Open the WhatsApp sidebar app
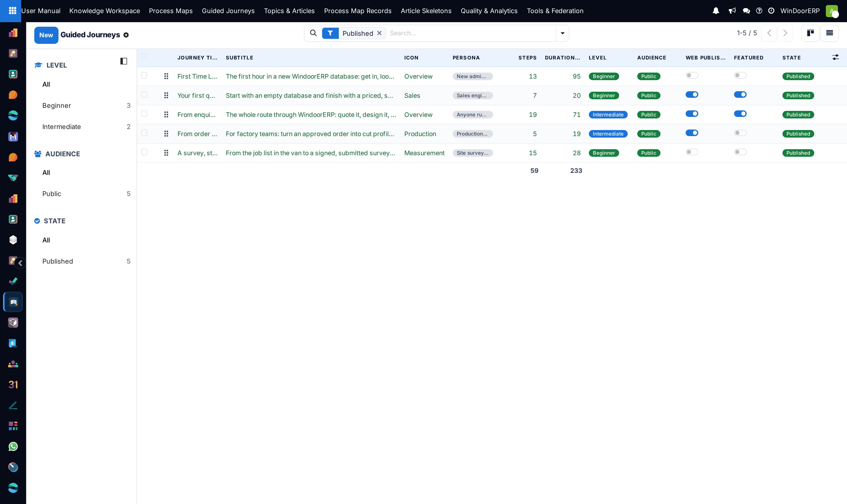 (x=13, y=446)
